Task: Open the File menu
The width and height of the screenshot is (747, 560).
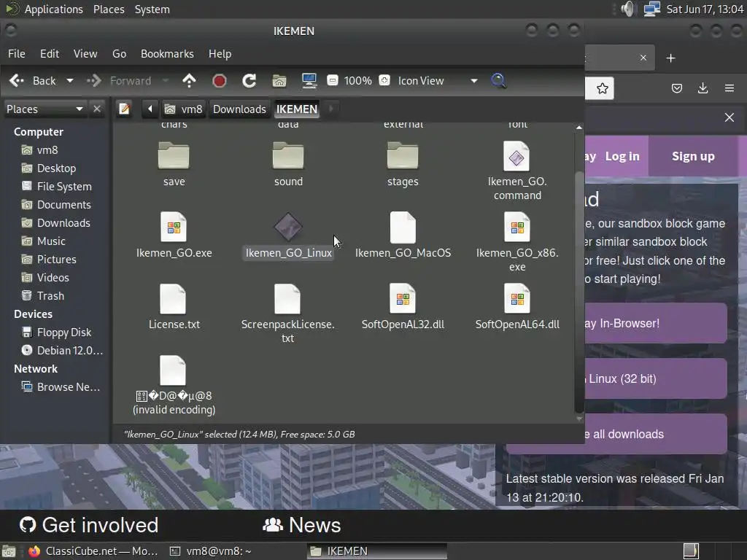Action: tap(17, 54)
